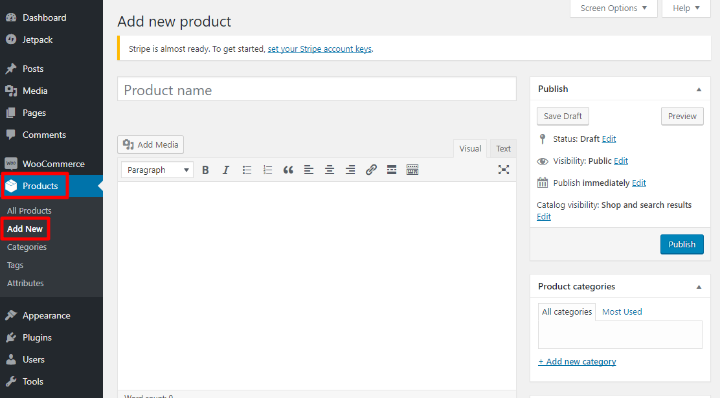The width and height of the screenshot is (720, 398).
Task: Collapse the Product categories panel
Action: 698,287
